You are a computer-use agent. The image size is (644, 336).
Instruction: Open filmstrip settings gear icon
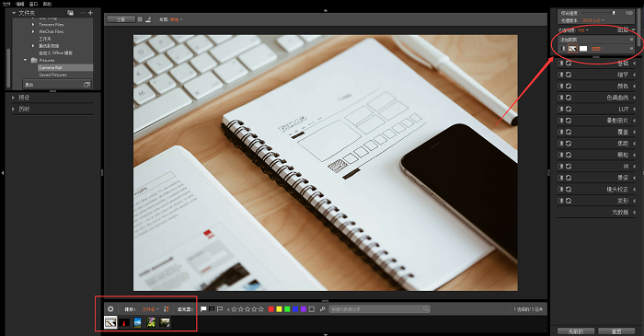pyautogui.click(x=110, y=309)
